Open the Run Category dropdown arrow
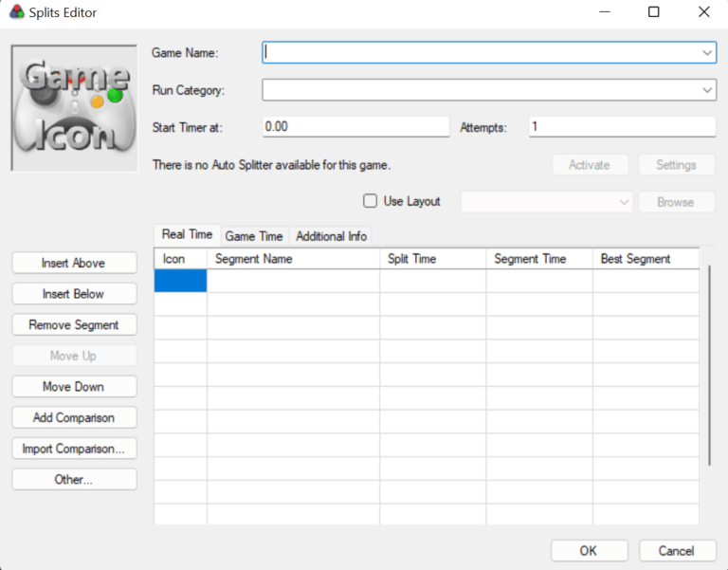Screen dimensions: 728x570 (707, 90)
